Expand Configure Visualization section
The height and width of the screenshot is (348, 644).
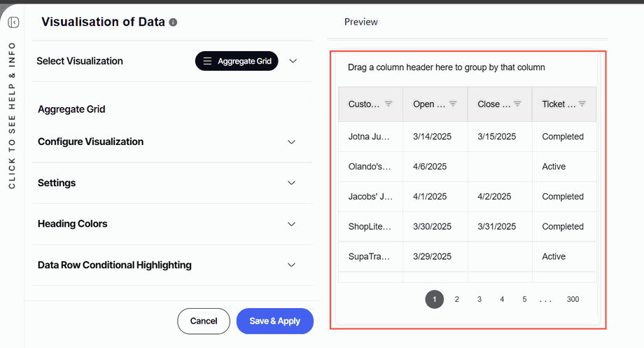pyautogui.click(x=292, y=142)
